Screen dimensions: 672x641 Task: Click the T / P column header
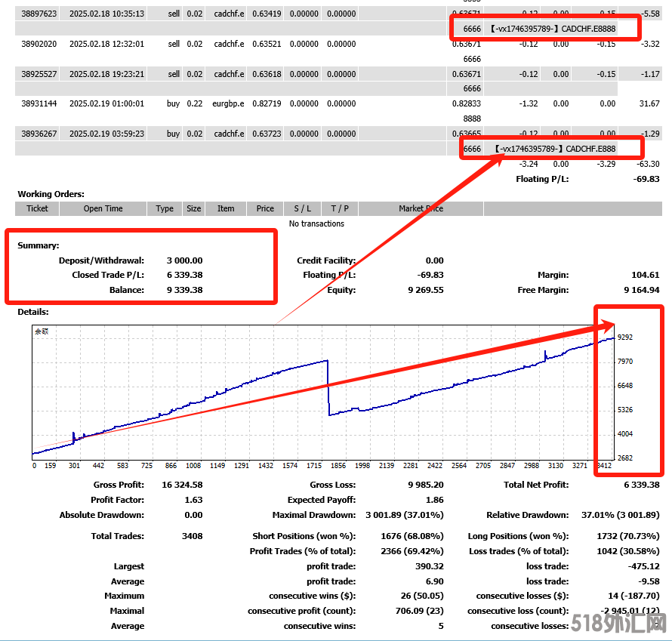tap(340, 208)
